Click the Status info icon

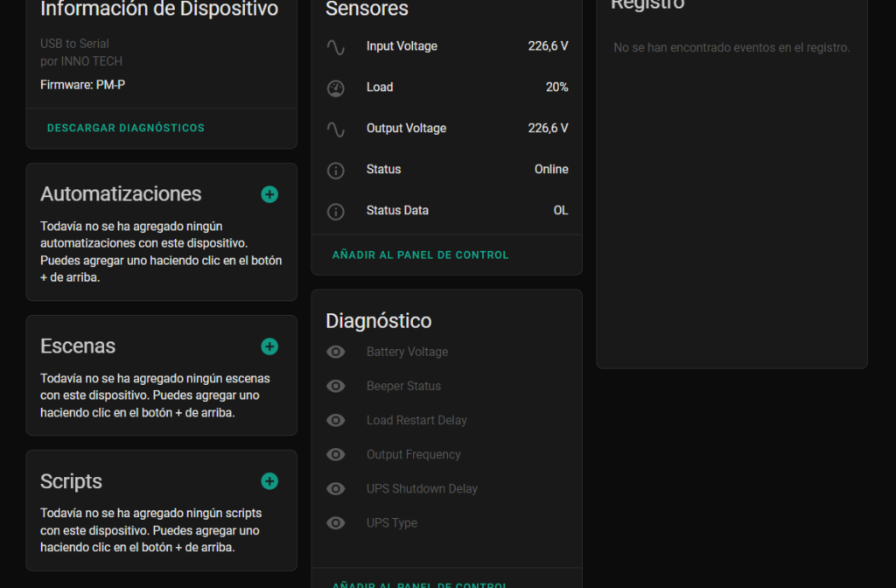[336, 170]
